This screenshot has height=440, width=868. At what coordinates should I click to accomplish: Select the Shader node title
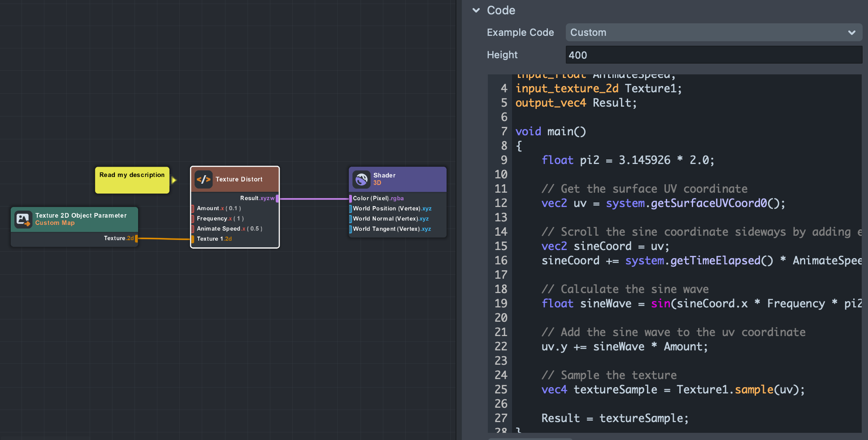click(384, 175)
